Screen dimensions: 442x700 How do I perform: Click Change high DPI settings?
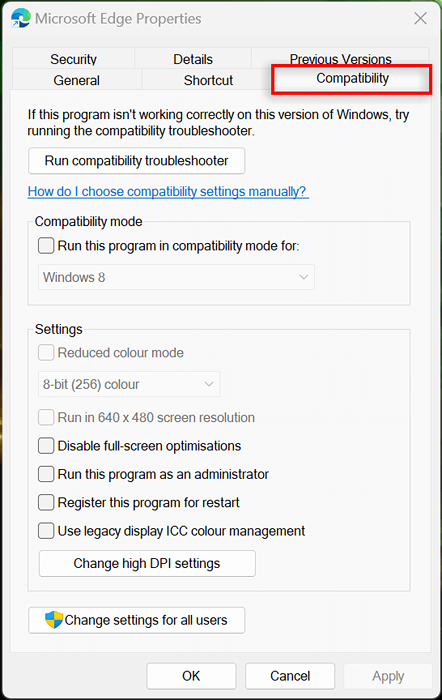point(147,563)
